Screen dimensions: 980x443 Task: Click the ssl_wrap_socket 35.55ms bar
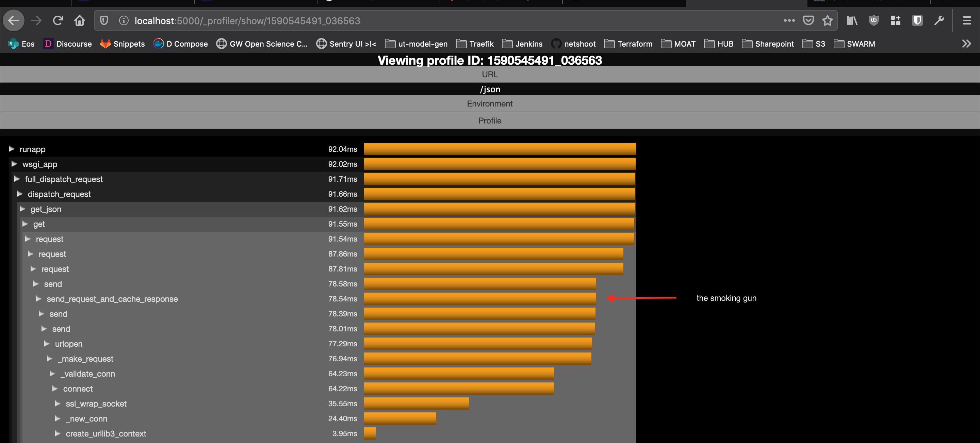point(416,404)
